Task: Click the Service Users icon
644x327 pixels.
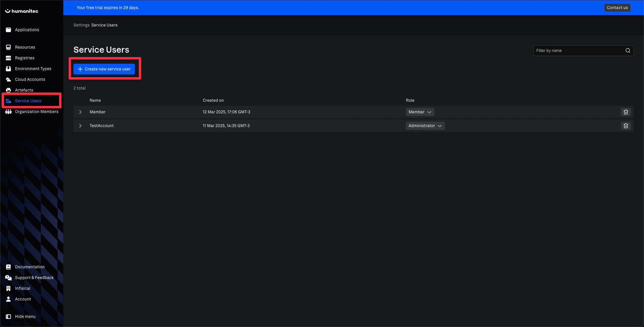Action: (8, 101)
